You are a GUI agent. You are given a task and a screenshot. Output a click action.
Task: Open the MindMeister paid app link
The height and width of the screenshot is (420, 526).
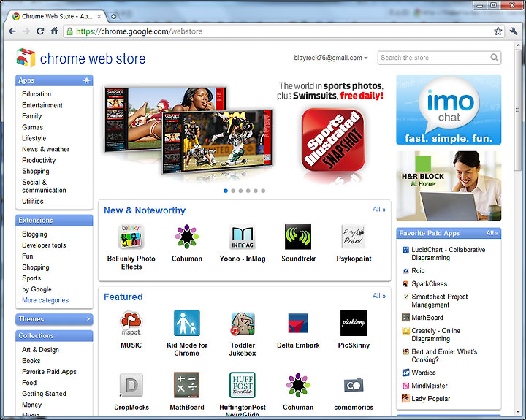[430, 386]
